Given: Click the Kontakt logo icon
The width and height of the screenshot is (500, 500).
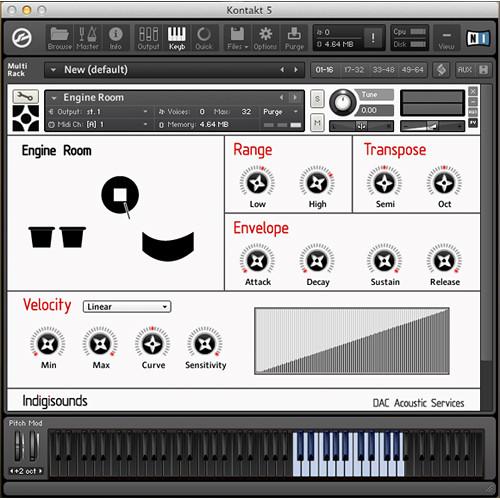Looking at the screenshot, I should 22,38.
